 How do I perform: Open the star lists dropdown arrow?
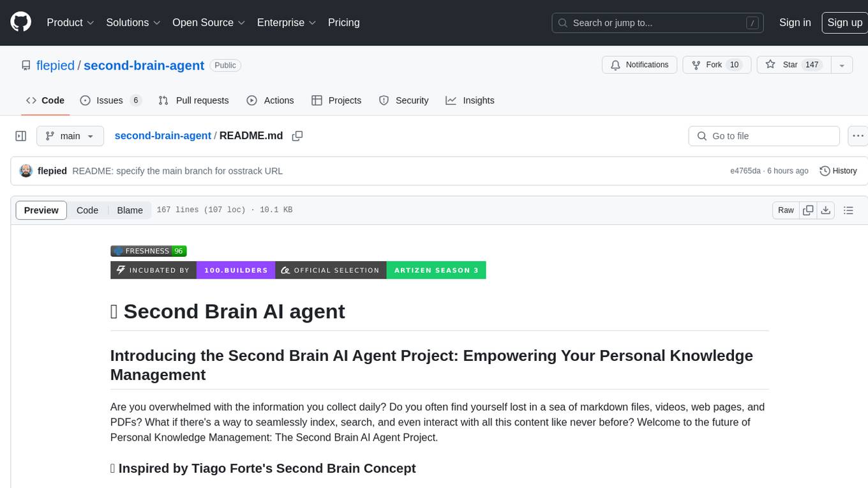[842, 65]
